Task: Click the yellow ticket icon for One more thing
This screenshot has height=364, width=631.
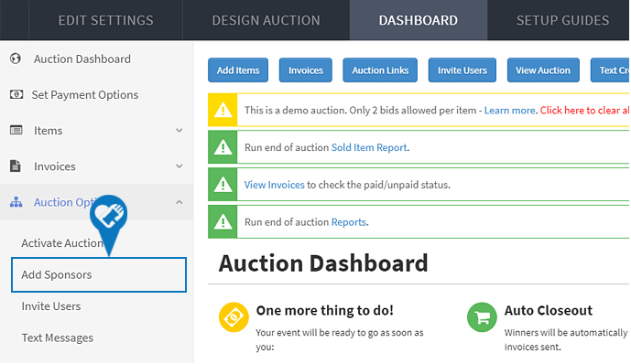Action: coord(234,317)
